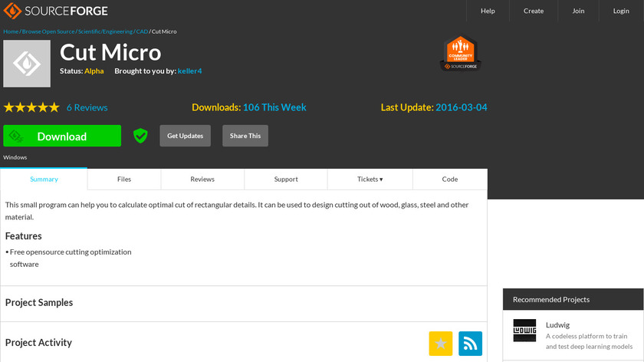
Task: Click the Project Samples heading
Action: click(x=39, y=302)
